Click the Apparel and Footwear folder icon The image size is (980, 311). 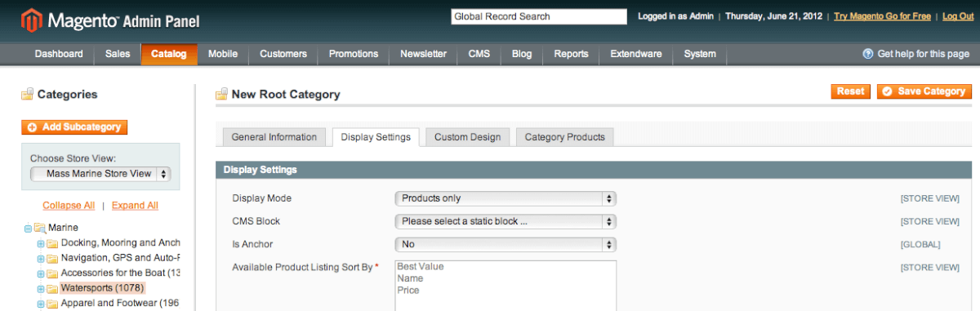tap(52, 304)
